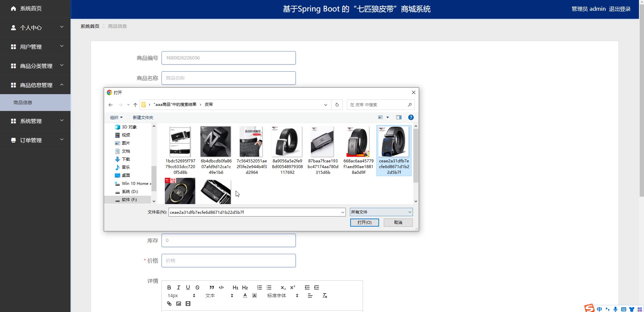This screenshot has width=644, height=312.
Task: Expand the 商品分类管理 sidebar menu
Action: pyautogui.click(x=35, y=66)
